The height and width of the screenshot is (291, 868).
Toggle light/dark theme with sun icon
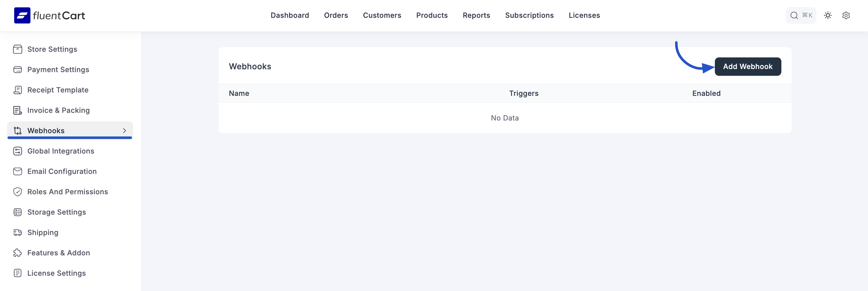coord(828,16)
